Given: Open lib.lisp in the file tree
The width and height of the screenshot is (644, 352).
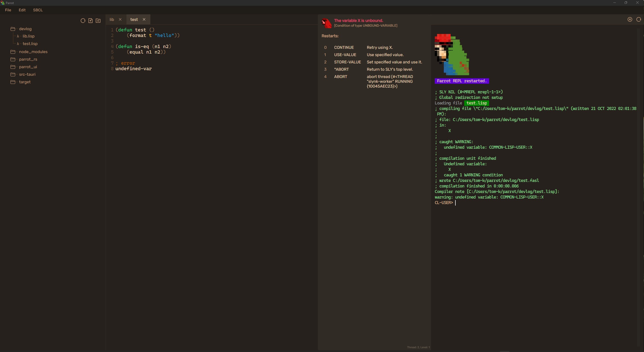Looking at the screenshot, I should click(28, 36).
